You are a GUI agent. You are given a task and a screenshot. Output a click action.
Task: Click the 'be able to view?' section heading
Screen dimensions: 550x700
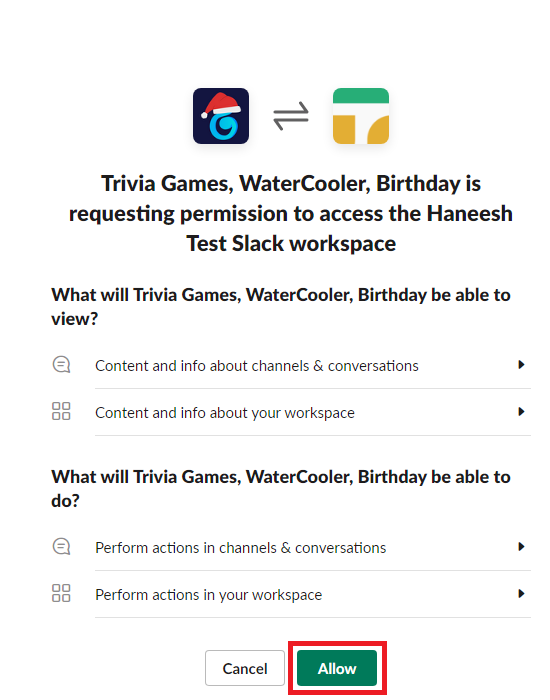(x=281, y=307)
